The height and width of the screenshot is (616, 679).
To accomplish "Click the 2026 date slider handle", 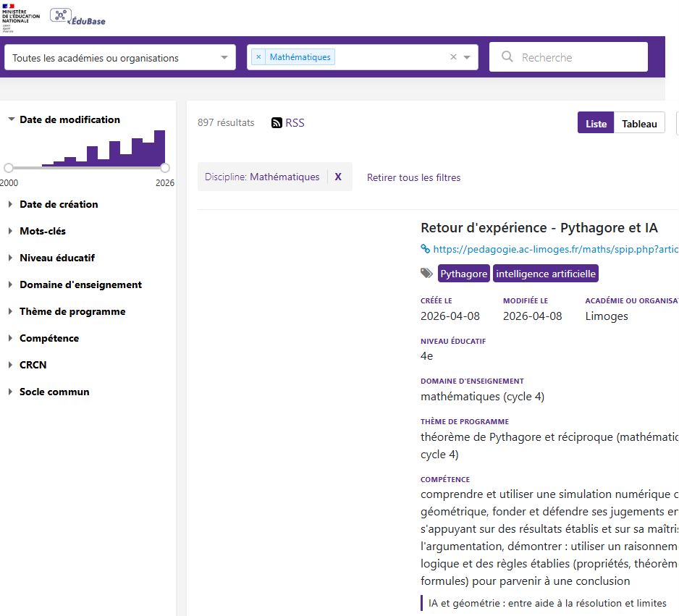I will (x=165, y=168).
